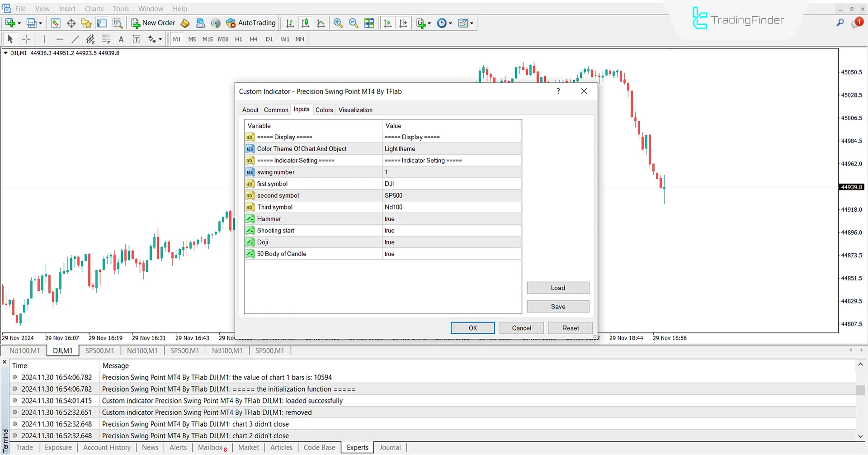Select the horizontal line drawing tool
The image size is (868, 455).
[60, 39]
